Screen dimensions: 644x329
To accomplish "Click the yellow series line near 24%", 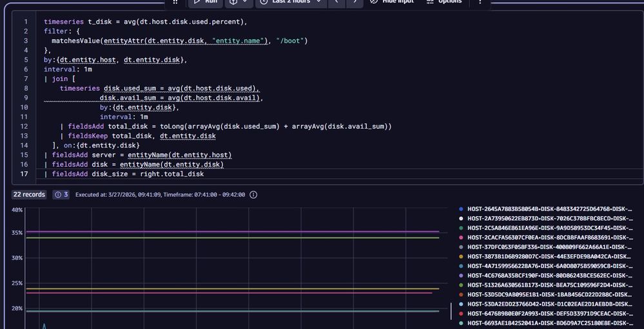I will [x=233, y=289].
